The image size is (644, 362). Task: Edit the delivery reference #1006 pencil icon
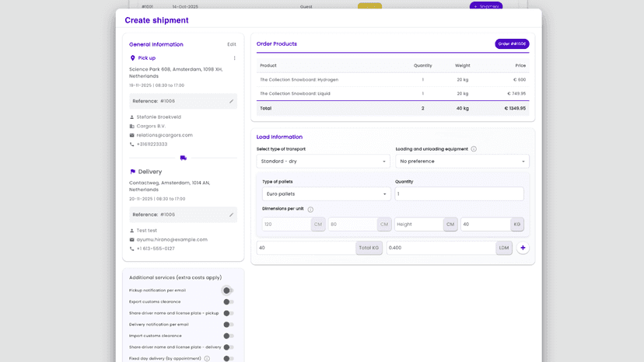tap(231, 214)
